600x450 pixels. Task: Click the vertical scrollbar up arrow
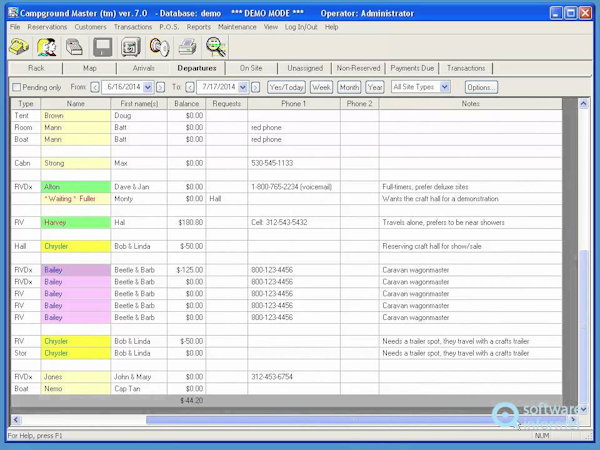[584, 103]
